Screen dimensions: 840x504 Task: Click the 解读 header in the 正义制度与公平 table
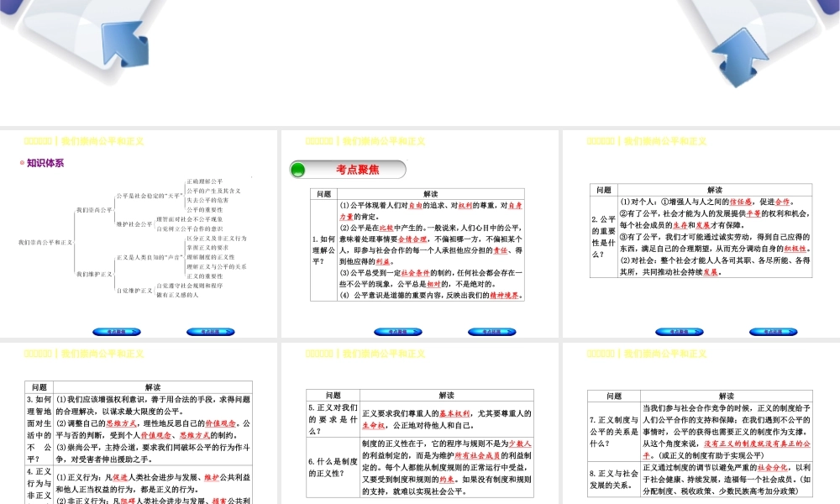727,396
